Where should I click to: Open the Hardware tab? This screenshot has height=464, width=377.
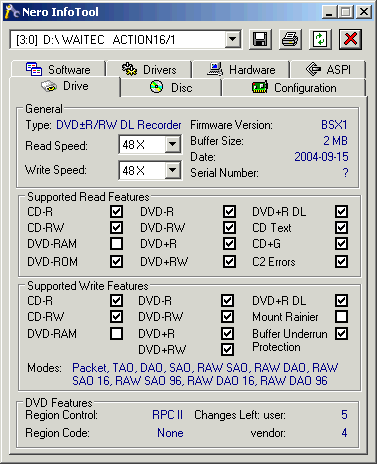point(241,69)
